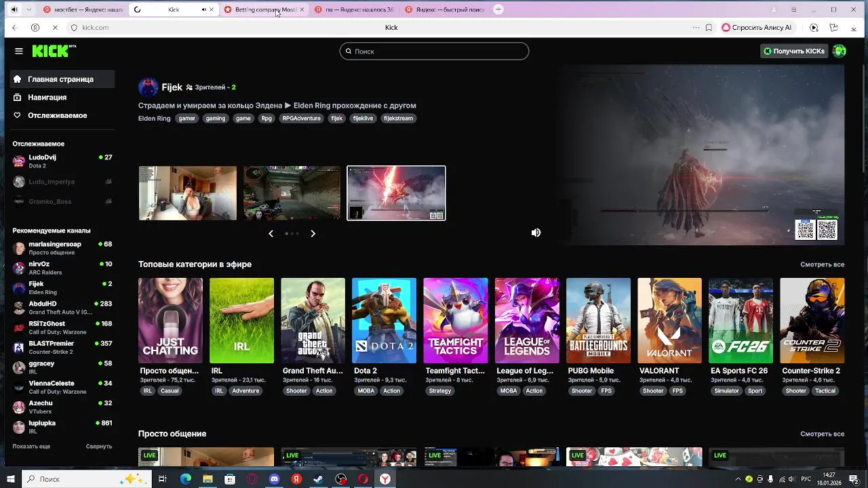Open luplupka recommended channel

tap(62, 427)
